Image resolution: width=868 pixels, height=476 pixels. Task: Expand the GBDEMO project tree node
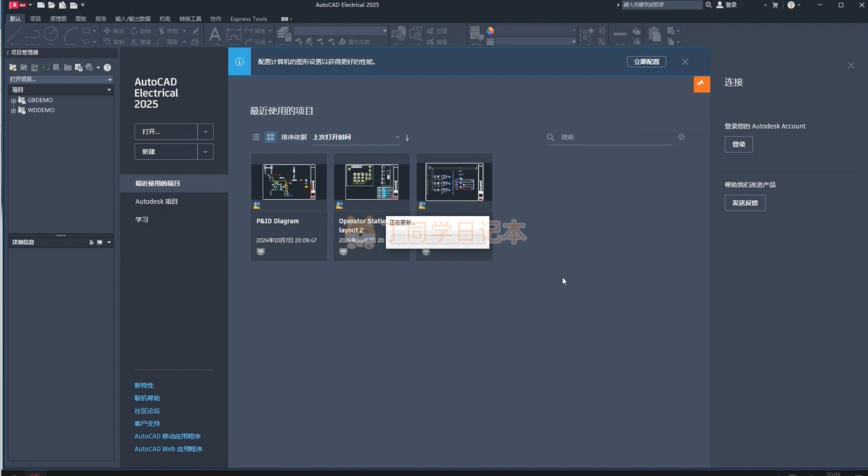click(13, 100)
